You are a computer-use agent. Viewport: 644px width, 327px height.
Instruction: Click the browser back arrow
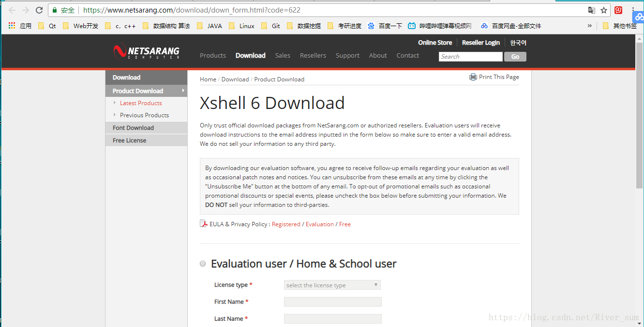[12, 10]
